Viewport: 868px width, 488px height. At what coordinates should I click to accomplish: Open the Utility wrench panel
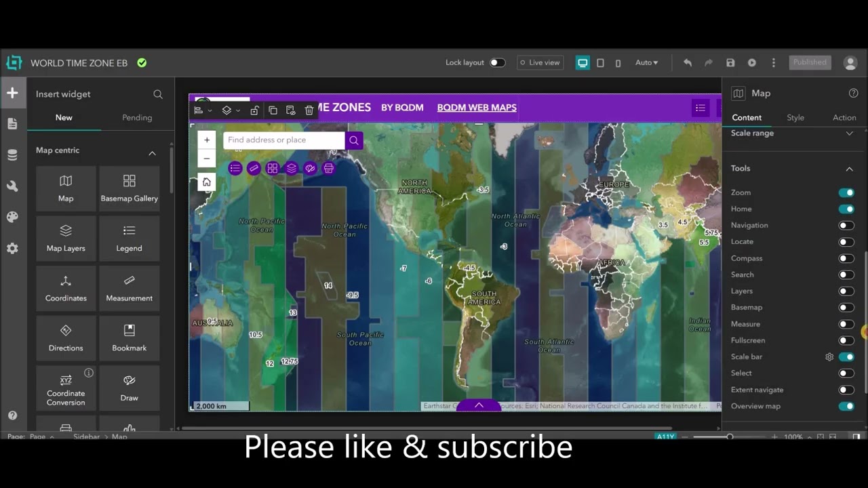12,186
